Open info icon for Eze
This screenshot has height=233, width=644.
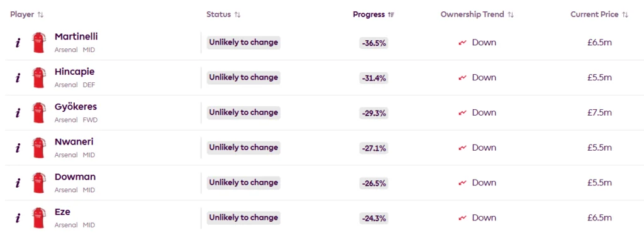[18, 218]
